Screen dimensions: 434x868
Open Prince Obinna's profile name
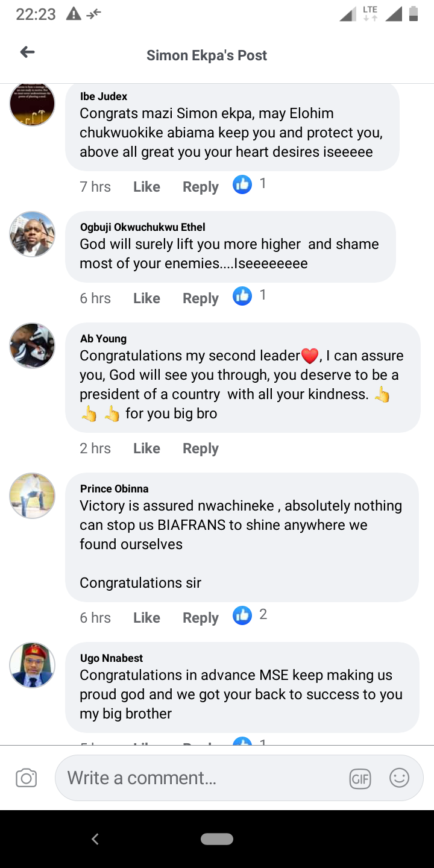tap(114, 489)
